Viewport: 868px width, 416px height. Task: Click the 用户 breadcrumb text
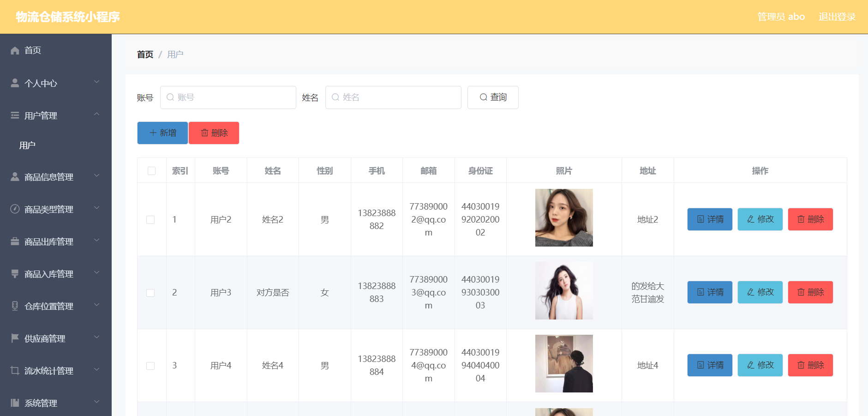[x=175, y=54]
